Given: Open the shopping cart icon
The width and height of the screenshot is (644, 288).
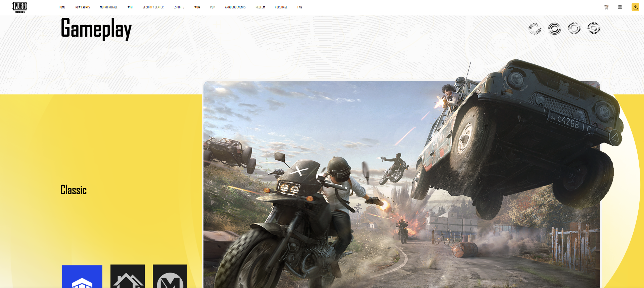Looking at the screenshot, I should coord(606,7).
